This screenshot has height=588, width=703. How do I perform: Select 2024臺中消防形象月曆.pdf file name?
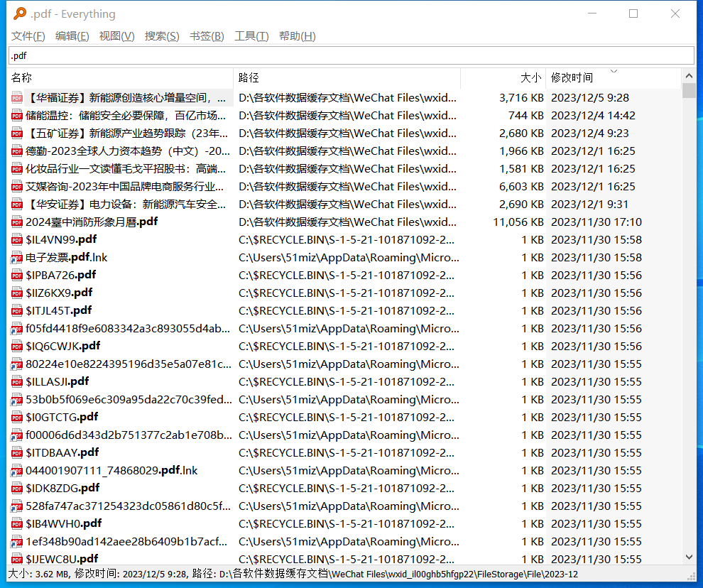pos(92,222)
